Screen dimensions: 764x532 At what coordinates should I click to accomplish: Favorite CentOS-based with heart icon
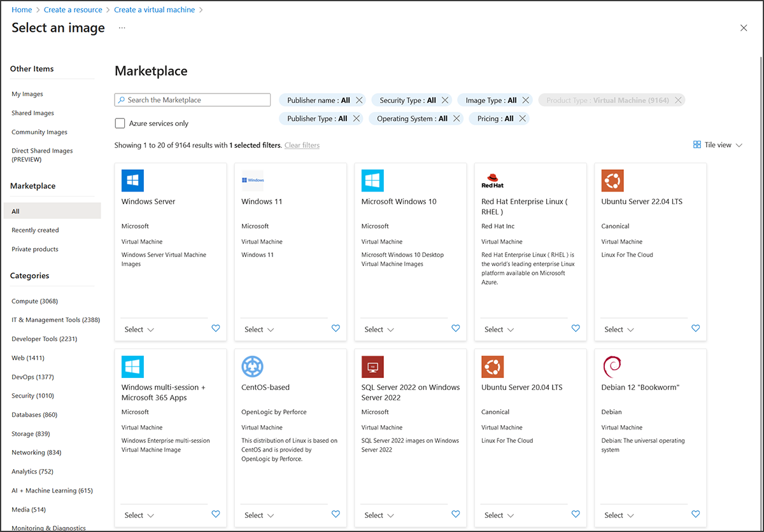click(x=336, y=514)
